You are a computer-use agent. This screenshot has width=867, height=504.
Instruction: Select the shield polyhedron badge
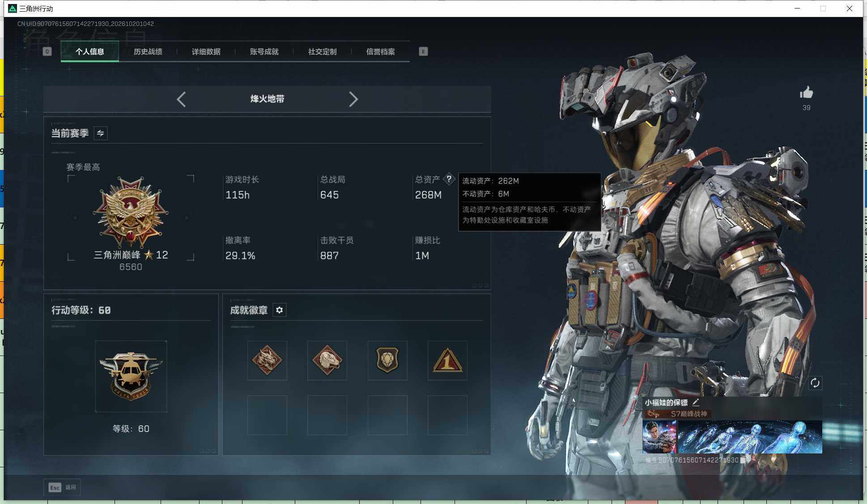point(387,360)
